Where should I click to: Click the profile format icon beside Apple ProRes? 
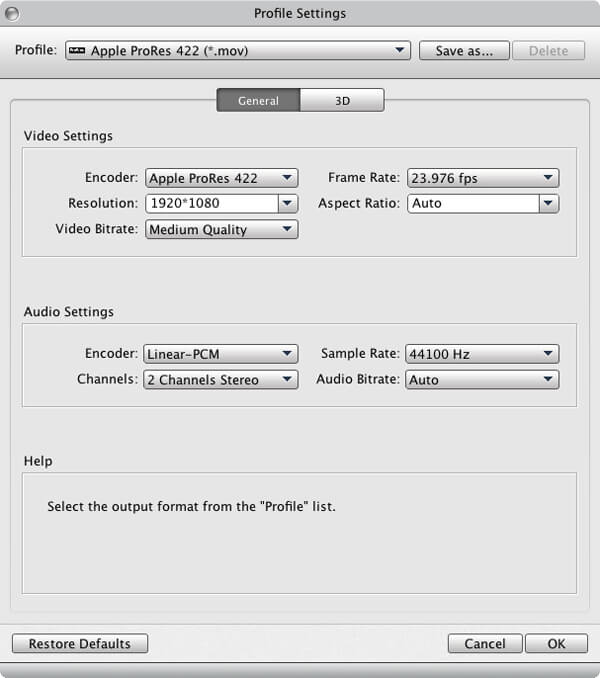(x=78, y=50)
